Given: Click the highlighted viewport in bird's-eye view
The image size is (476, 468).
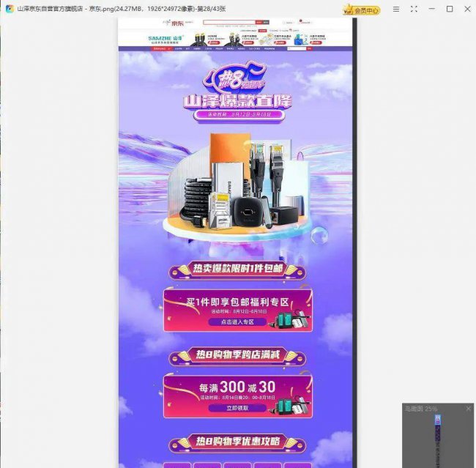Looking at the screenshot, I should point(438,420).
